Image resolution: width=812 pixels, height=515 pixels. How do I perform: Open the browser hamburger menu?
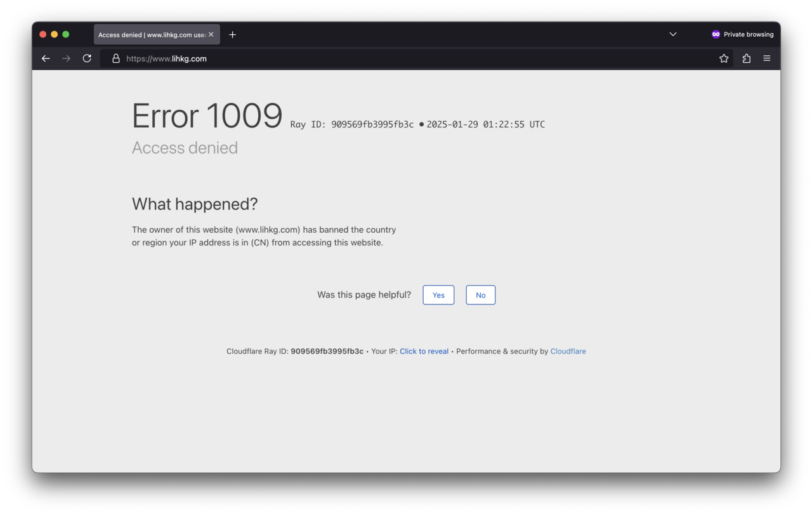tap(766, 58)
